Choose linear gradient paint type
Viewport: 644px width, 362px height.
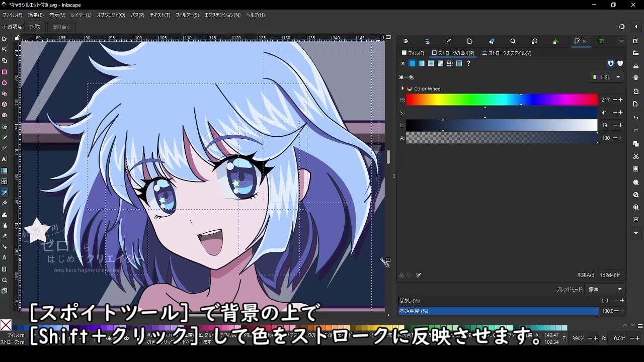[422, 63]
